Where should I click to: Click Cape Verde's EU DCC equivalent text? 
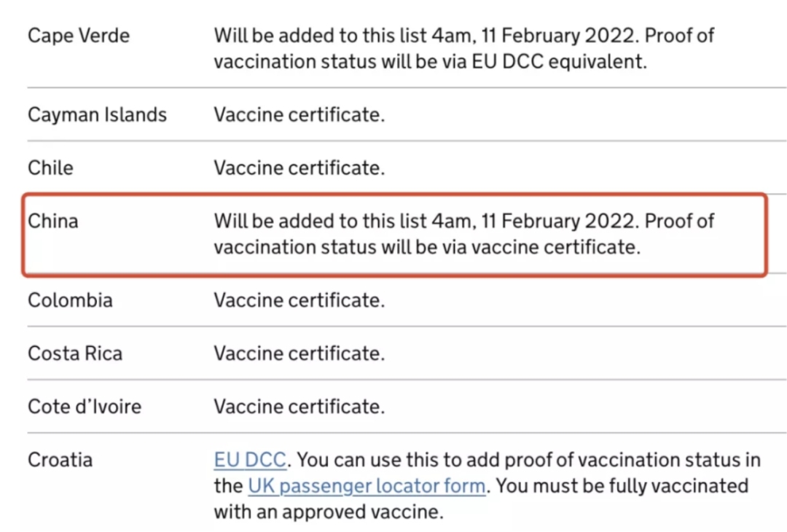point(559,62)
